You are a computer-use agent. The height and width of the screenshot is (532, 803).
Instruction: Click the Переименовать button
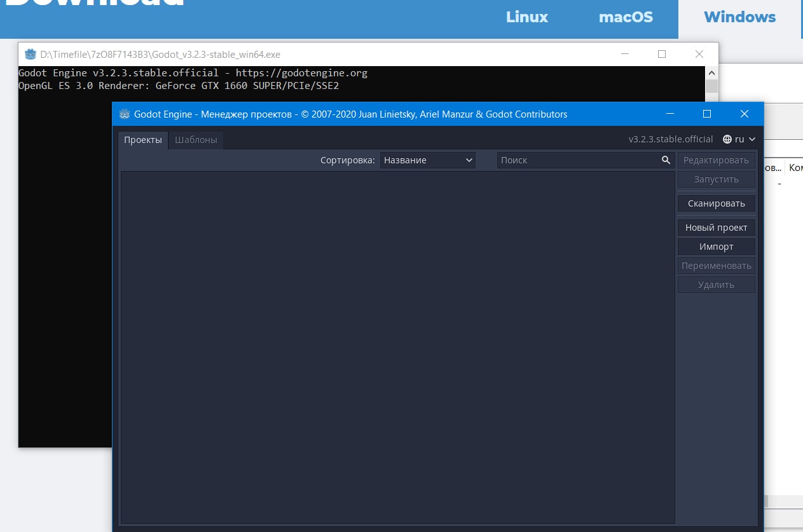[x=717, y=266]
